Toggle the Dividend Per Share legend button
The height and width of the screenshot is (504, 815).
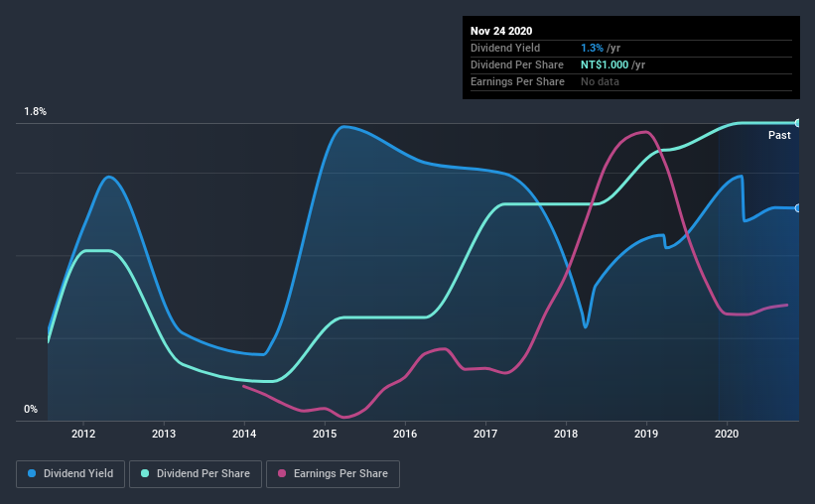tap(196, 474)
